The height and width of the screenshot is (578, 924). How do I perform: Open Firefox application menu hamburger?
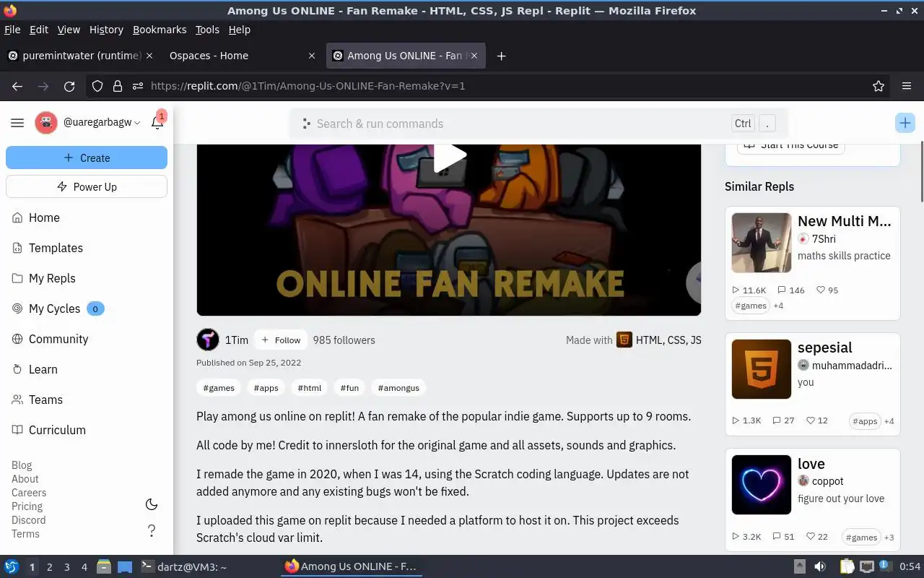point(907,86)
